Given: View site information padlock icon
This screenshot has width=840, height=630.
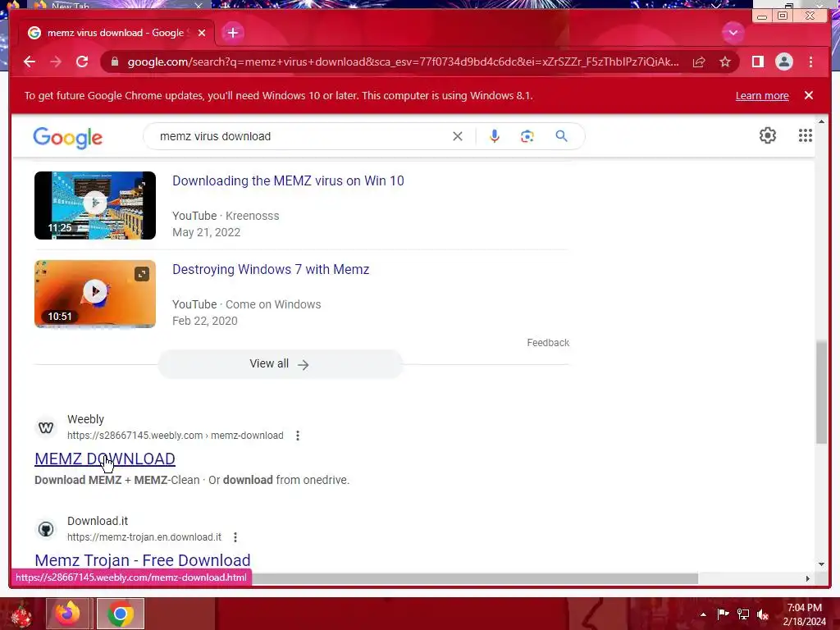Looking at the screenshot, I should click(115, 62).
